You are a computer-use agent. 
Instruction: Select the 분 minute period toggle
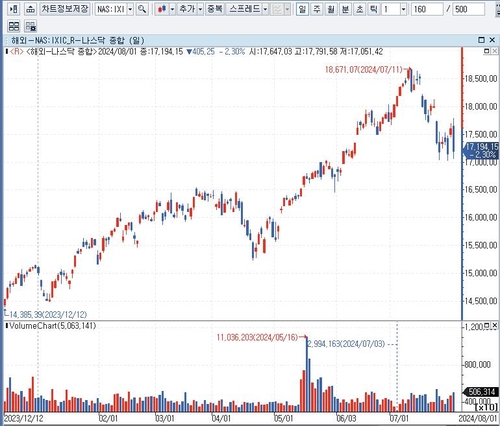point(345,9)
